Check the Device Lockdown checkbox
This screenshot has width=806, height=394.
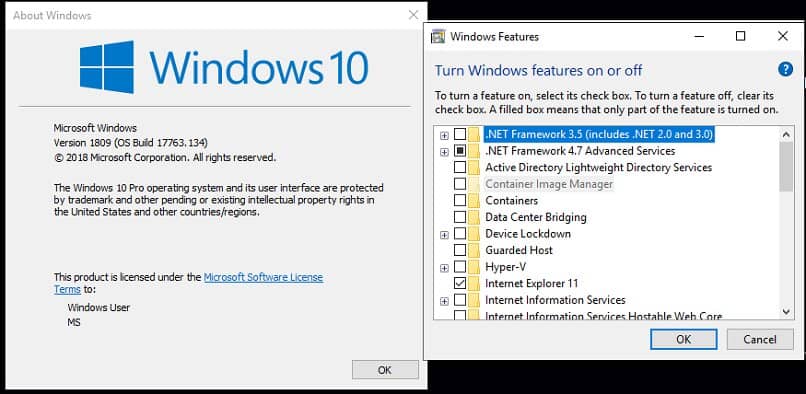(x=460, y=234)
